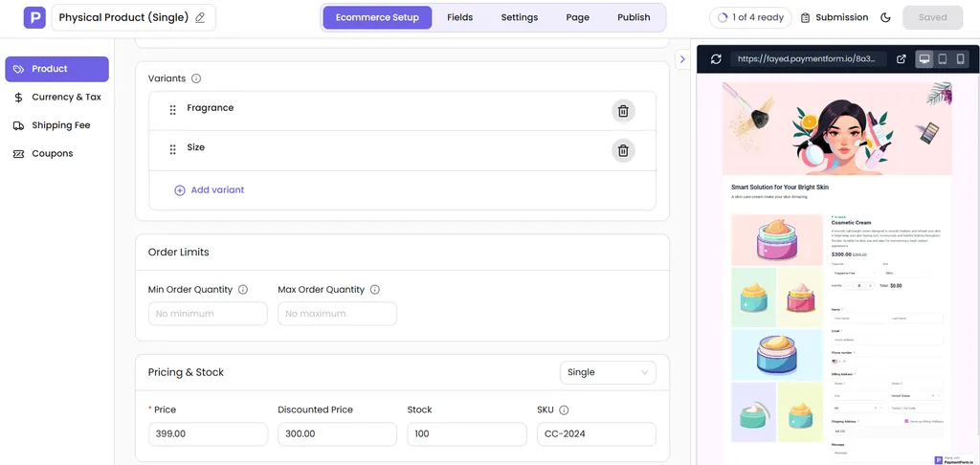Click the SKU field showing CC-2024
980x465 pixels.
[596, 433]
